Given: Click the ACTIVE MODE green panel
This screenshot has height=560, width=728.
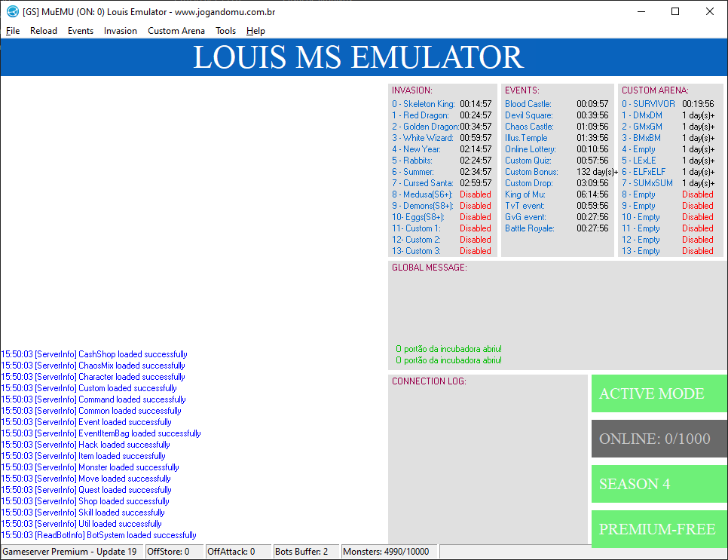Looking at the screenshot, I should point(659,393).
